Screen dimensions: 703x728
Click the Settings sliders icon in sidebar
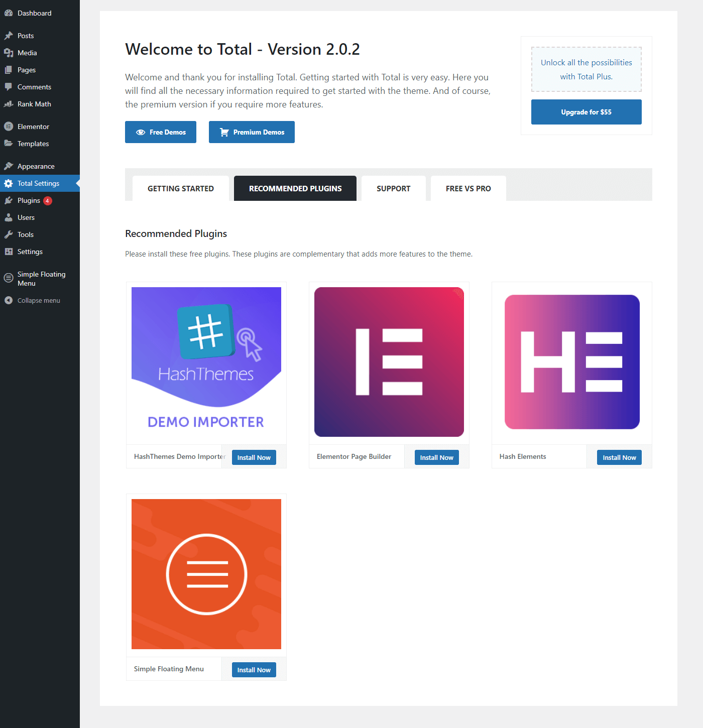pos(9,252)
